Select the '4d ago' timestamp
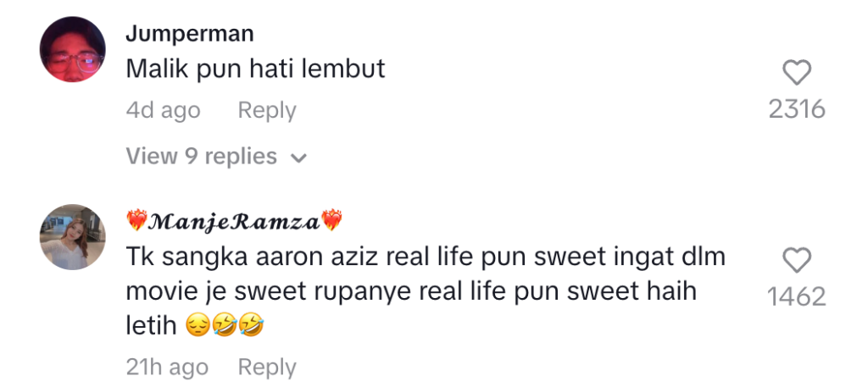 coord(164,111)
